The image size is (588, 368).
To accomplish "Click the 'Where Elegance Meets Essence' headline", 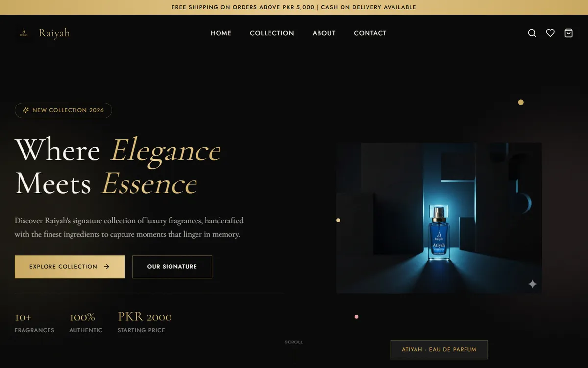I will (x=118, y=167).
